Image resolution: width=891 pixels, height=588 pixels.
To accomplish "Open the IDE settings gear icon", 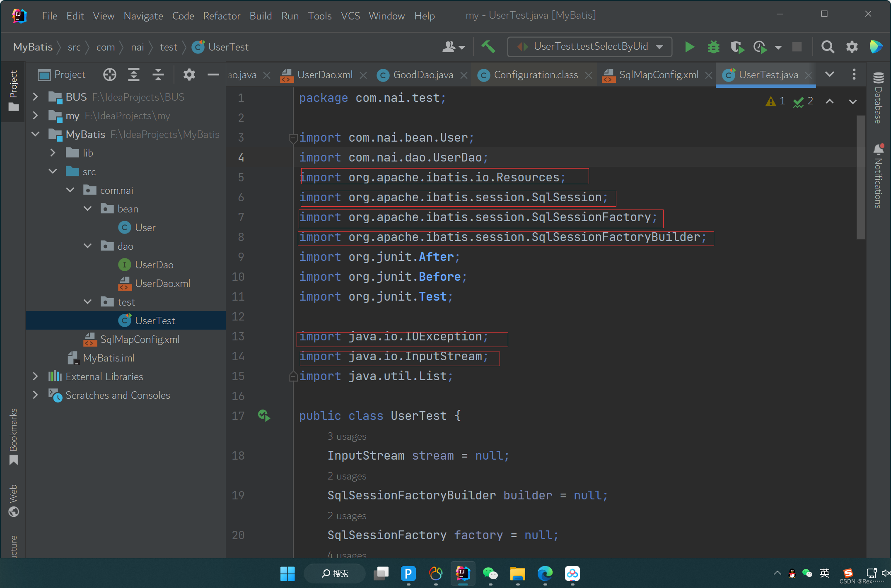I will [x=852, y=47].
